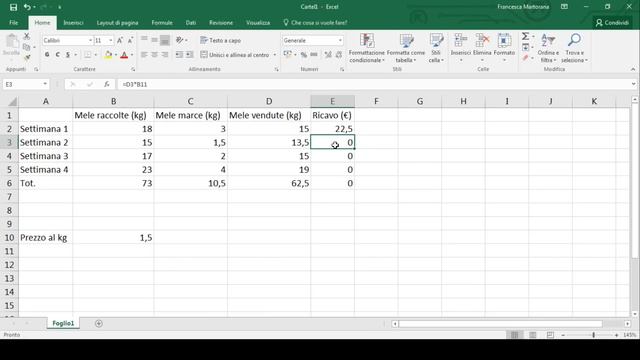Click the insert function fx icon
This screenshot has height=360, width=640.
(107, 84)
